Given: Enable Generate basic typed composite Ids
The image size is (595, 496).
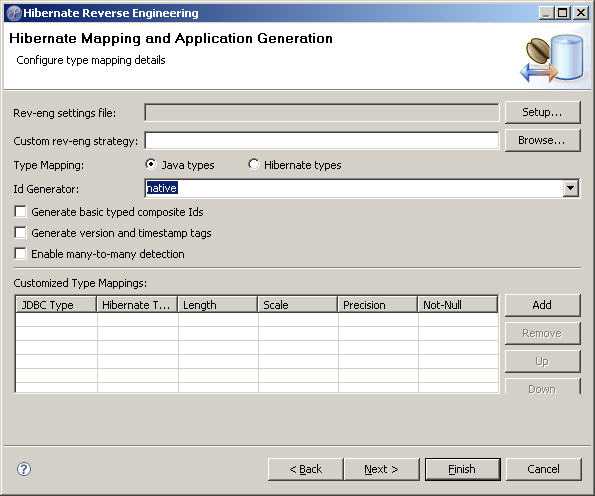Looking at the screenshot, I should (20, 211).
